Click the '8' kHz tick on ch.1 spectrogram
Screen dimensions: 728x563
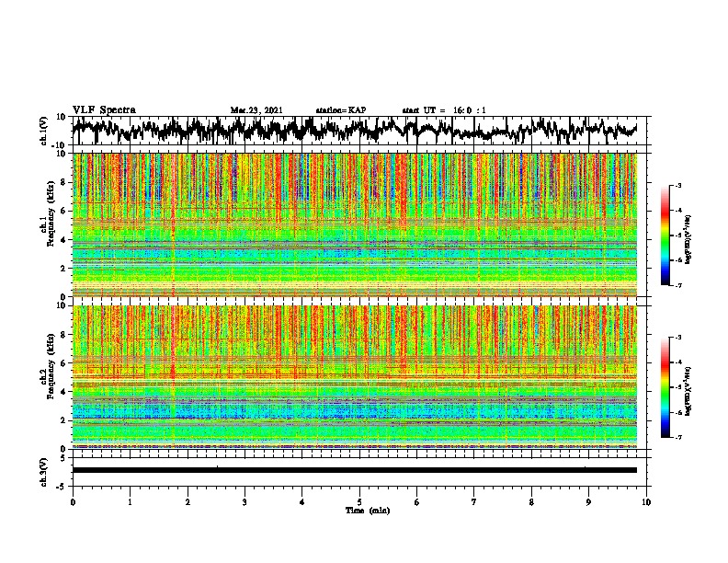[64, 182]
